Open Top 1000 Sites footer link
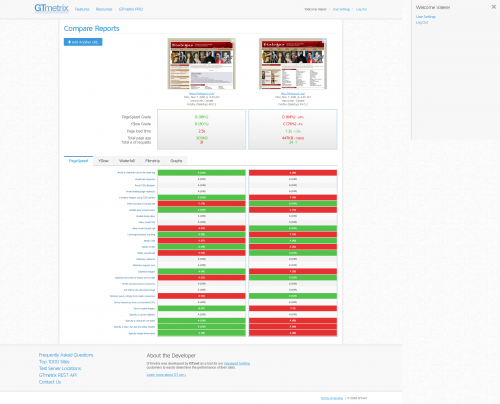 click(x=54, y=362)
